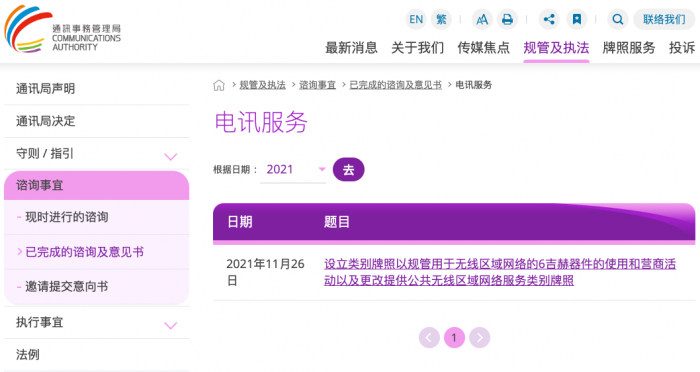Screen dimensions: 700x372
Task: Open the 牌照服务 menu
Action: [x=629, y=47]
